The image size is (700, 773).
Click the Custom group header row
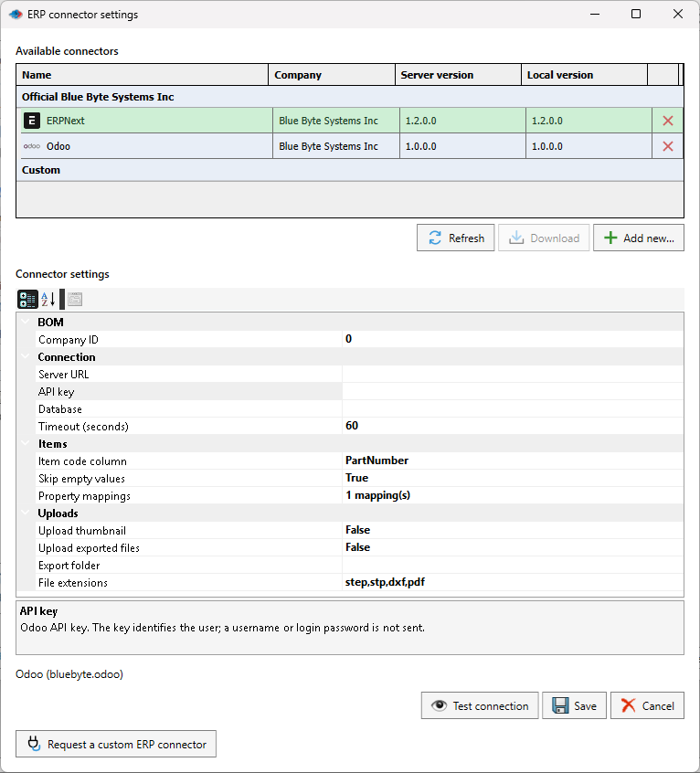(x=350, y=170)
